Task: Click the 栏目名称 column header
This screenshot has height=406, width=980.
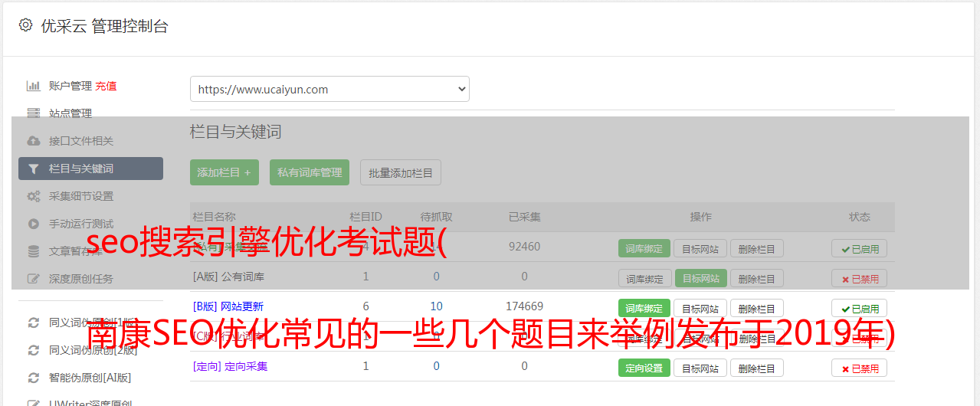Action: (x=215, y=217)
